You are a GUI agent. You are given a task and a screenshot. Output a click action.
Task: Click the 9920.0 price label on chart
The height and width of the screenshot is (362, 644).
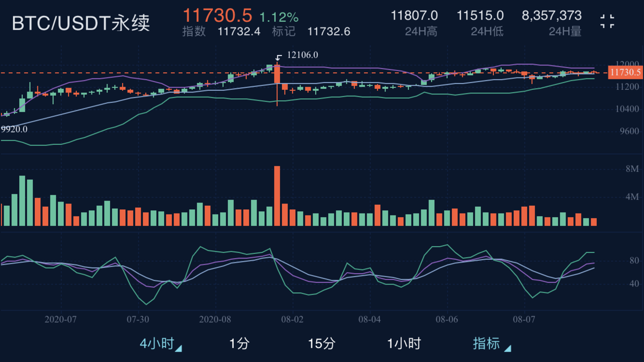[15, 130]
